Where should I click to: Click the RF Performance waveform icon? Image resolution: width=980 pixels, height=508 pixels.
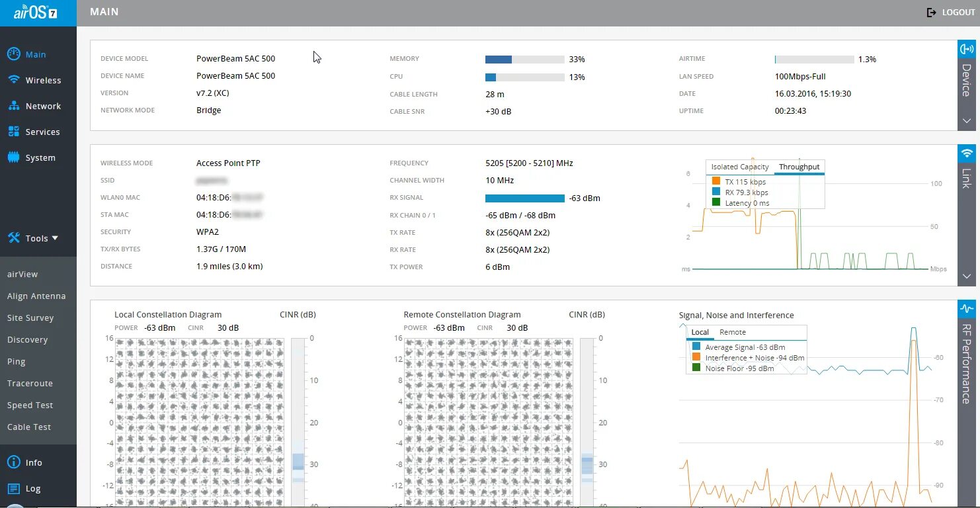tap(967, 309)
